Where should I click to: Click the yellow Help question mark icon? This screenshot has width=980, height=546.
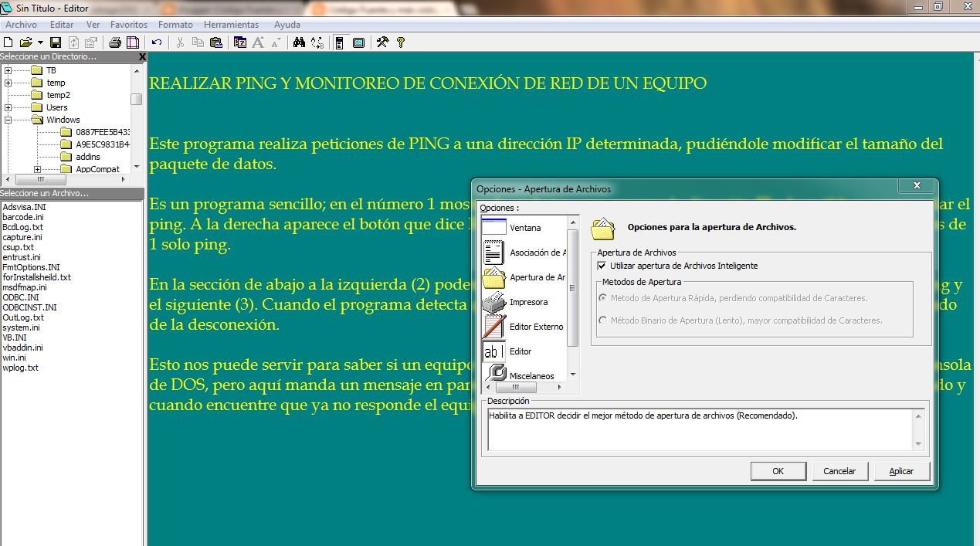coord(400,42)
